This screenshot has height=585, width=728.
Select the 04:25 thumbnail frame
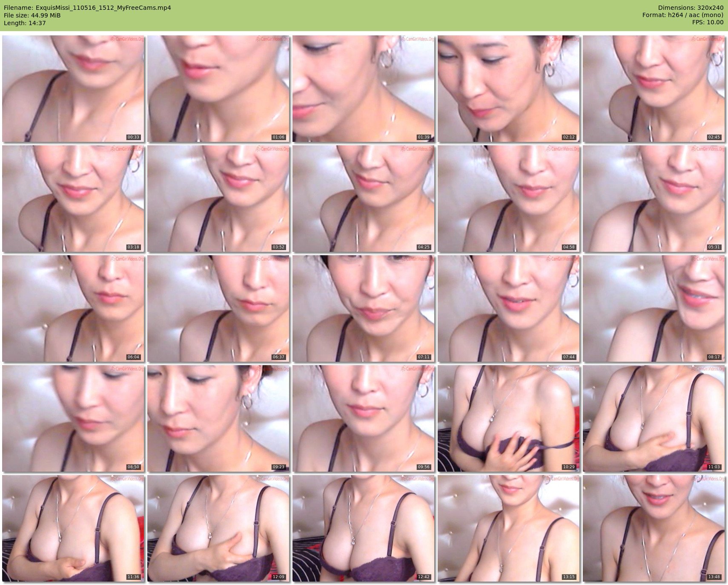(363, 199)
